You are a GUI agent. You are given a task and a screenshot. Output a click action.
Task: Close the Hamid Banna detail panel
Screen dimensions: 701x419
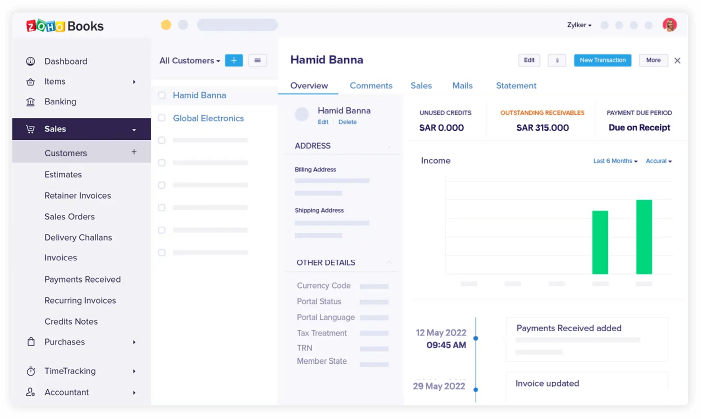coord(677,60)
